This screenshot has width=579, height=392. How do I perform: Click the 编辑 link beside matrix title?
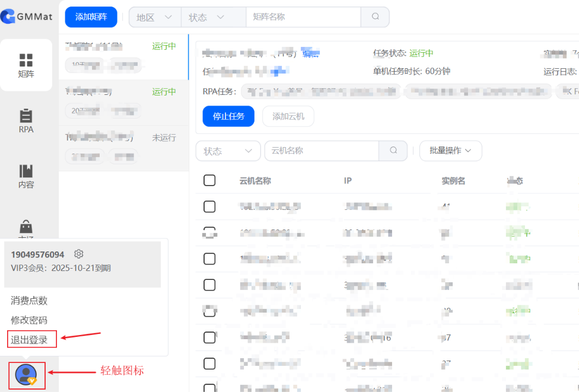[x=310, y=53]
